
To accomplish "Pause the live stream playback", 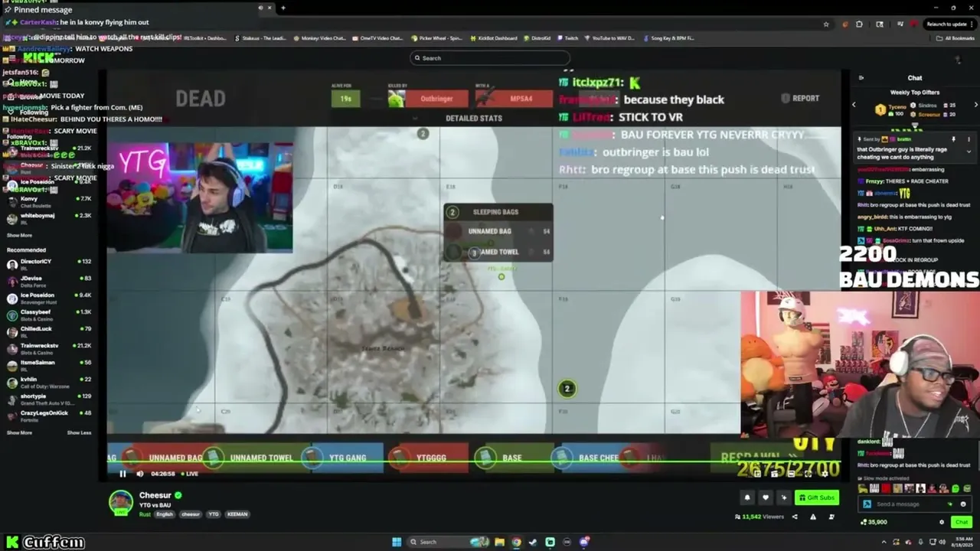I will point(122,474).
